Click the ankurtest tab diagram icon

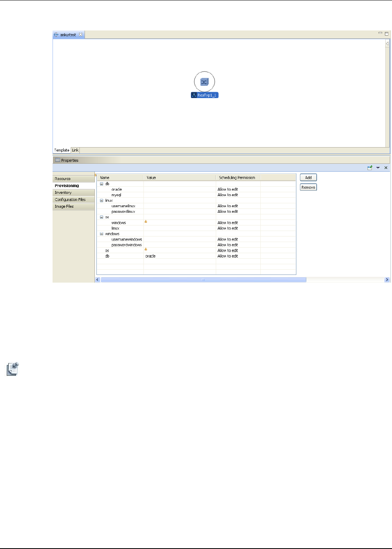click(56, 35)
